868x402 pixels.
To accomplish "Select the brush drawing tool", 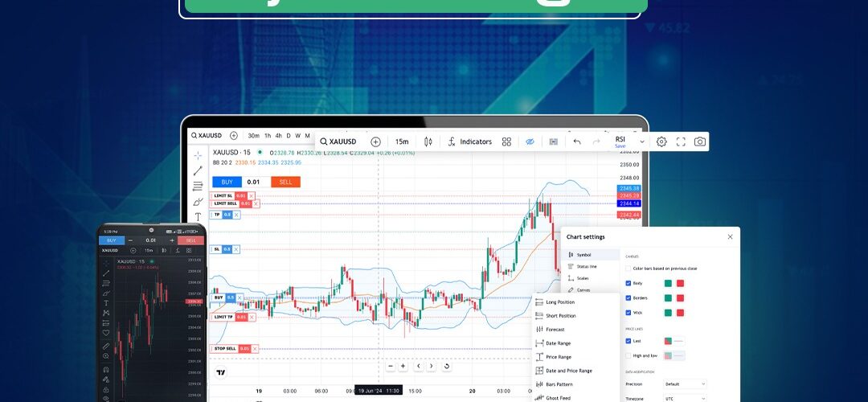I will [x=198, y=202].
